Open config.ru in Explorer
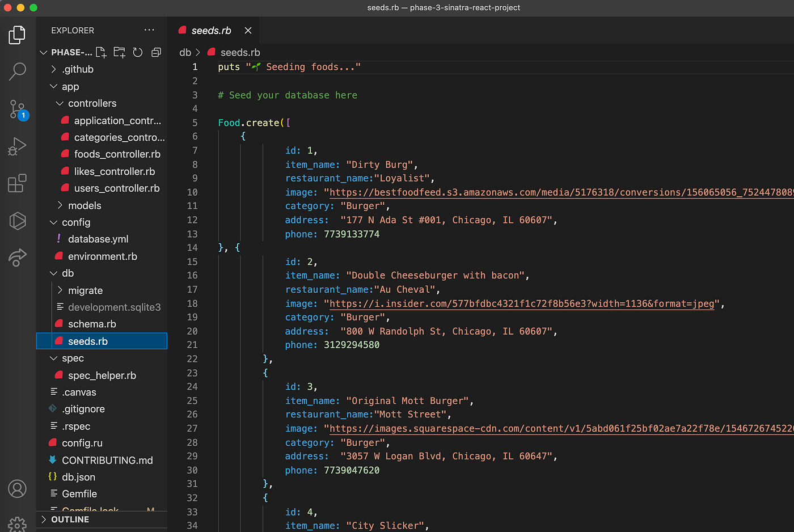 coord(102,444)
